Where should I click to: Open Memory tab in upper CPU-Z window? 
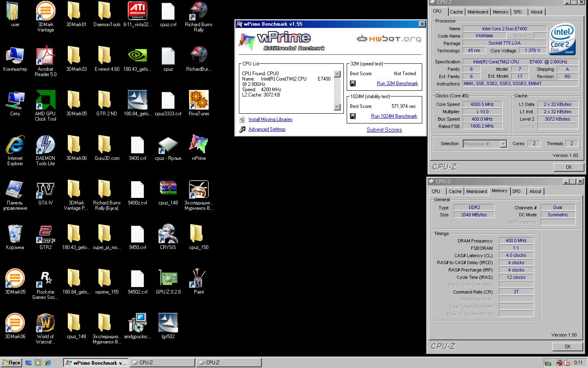(500, 12)
